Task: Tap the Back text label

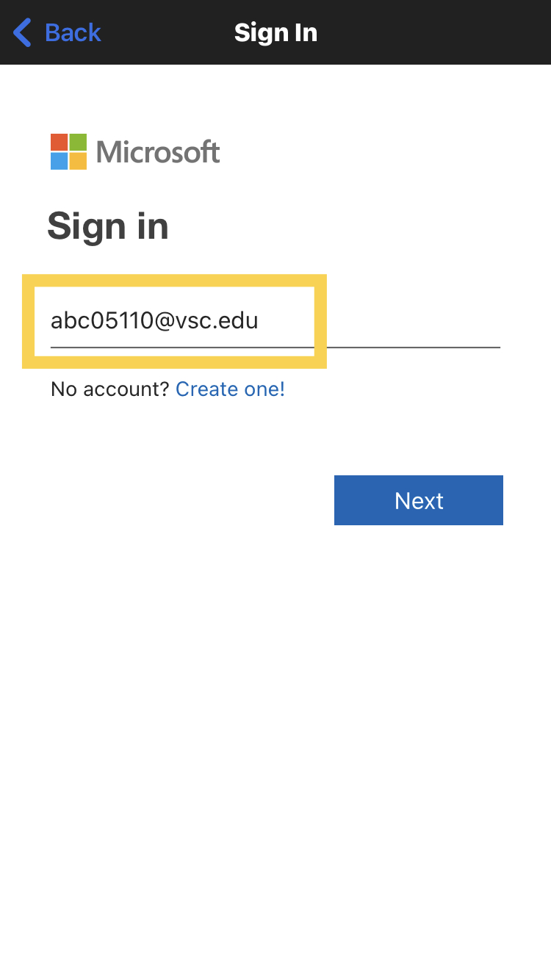Action: tap(73, 33)
